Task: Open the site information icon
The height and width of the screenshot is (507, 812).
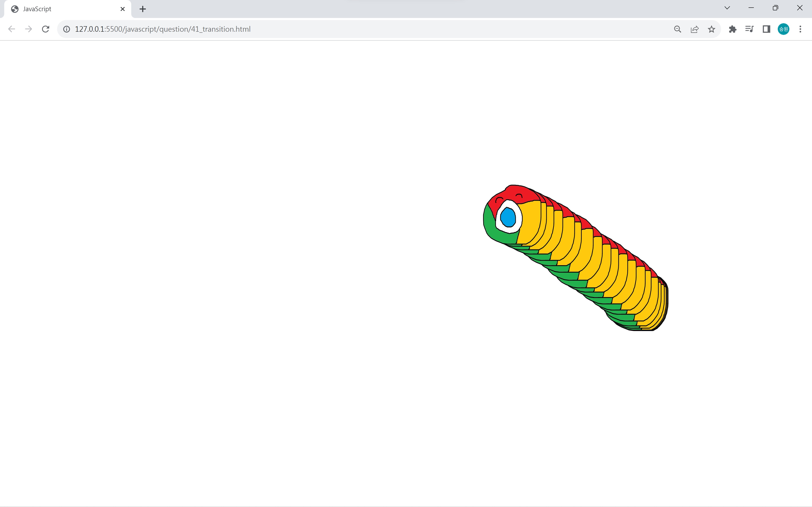Action: coord(67,29)
